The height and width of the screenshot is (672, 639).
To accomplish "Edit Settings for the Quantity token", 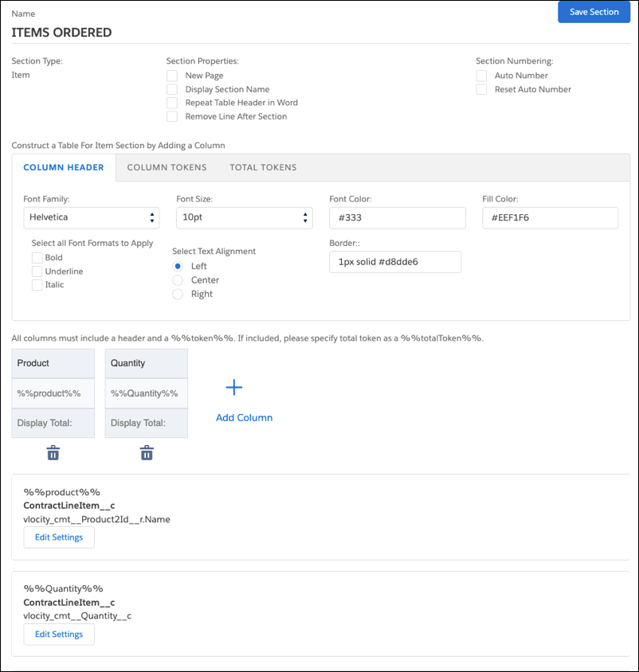I will point(59,635).
